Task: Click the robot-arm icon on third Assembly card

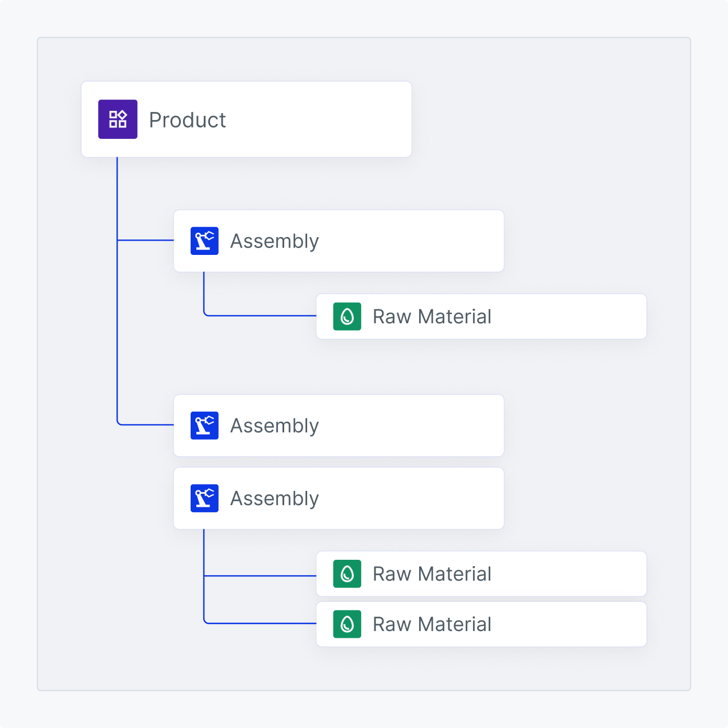Action: [x=204, y=498]
